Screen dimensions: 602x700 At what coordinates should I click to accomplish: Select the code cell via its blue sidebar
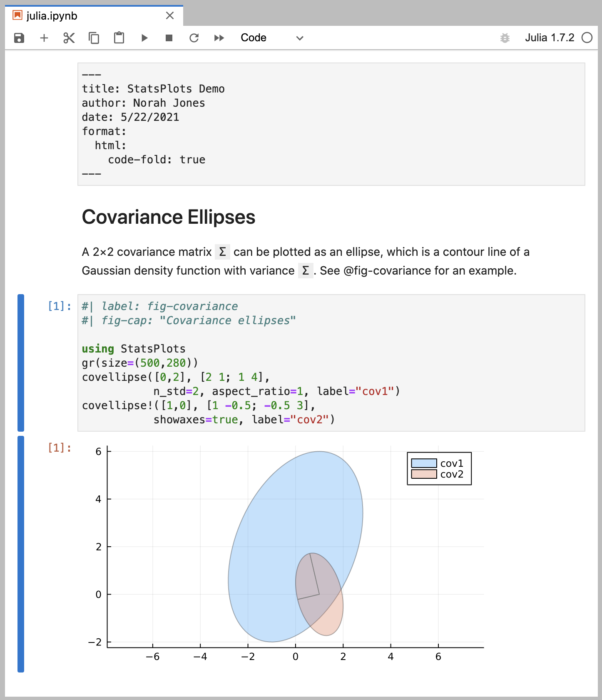point(20,362)
